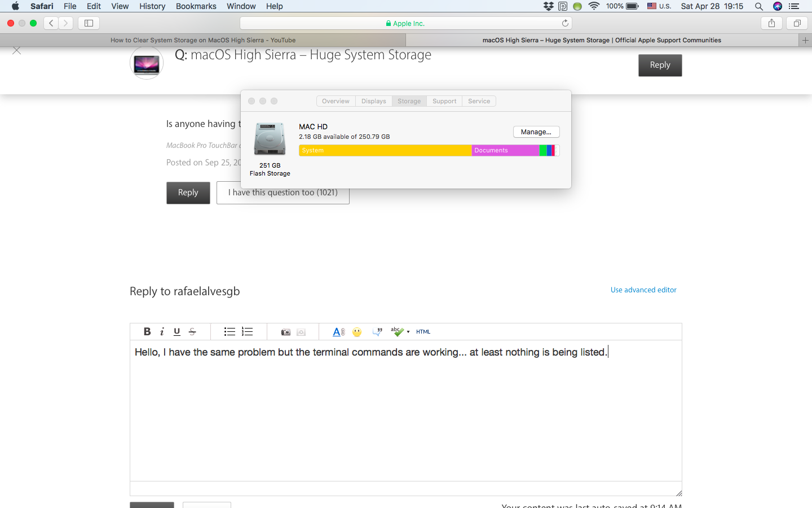
Task: Click the Manage... button for MAC HD
Action: (536, 132)
